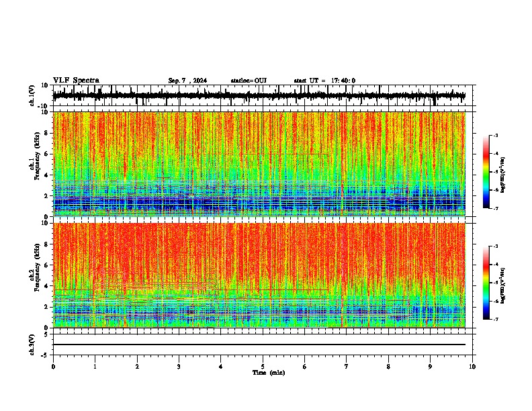532x411 pixels.
Task: Click the "4" kHz tick on ch.2 spectrogram
Action: [47, 286]
